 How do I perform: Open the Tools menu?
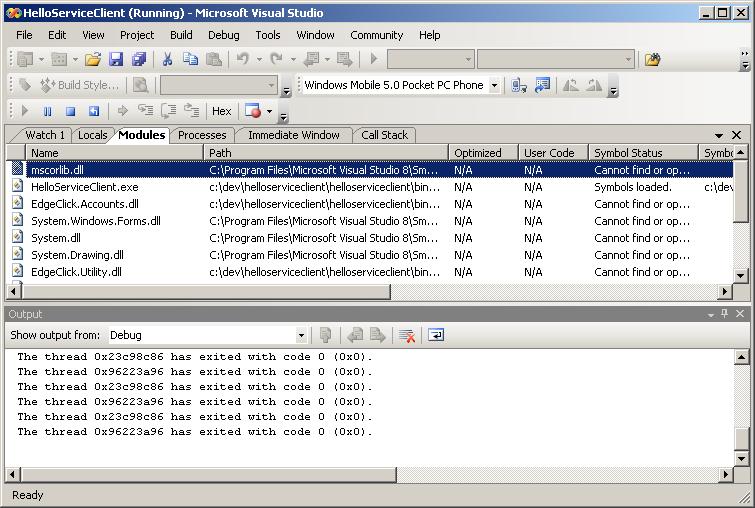click(268, 35)
